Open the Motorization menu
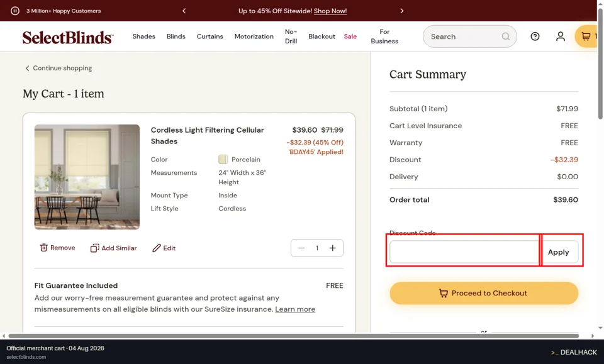This screenshot has width=604, height=364. click(254, 36)
